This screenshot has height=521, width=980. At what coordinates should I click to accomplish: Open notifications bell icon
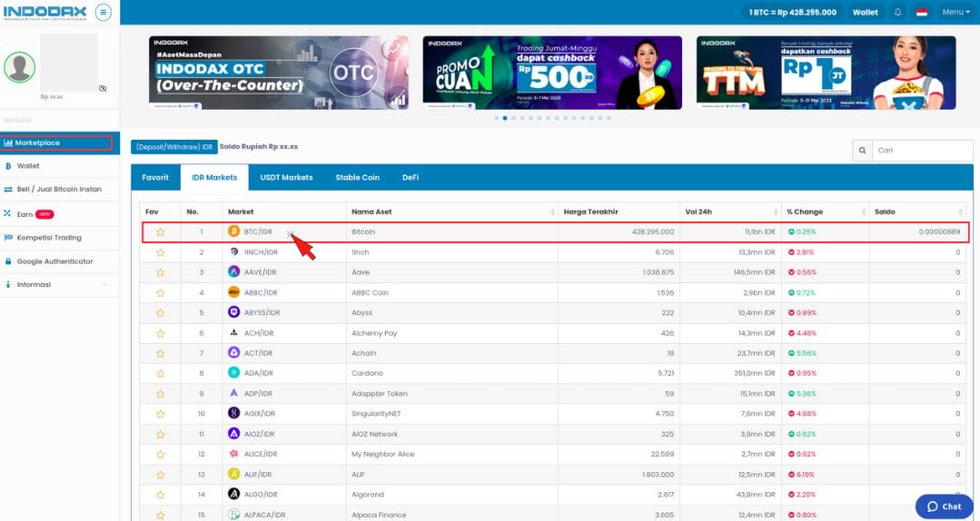click(x=897, y=12)
